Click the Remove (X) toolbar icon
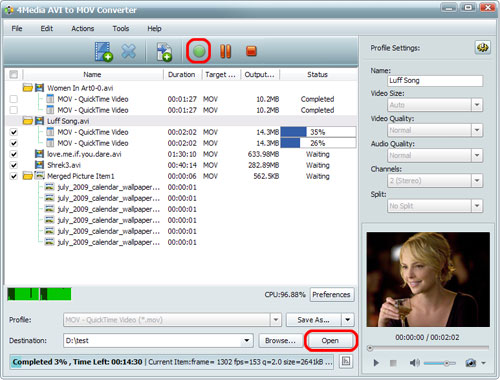 pos(128,51)
